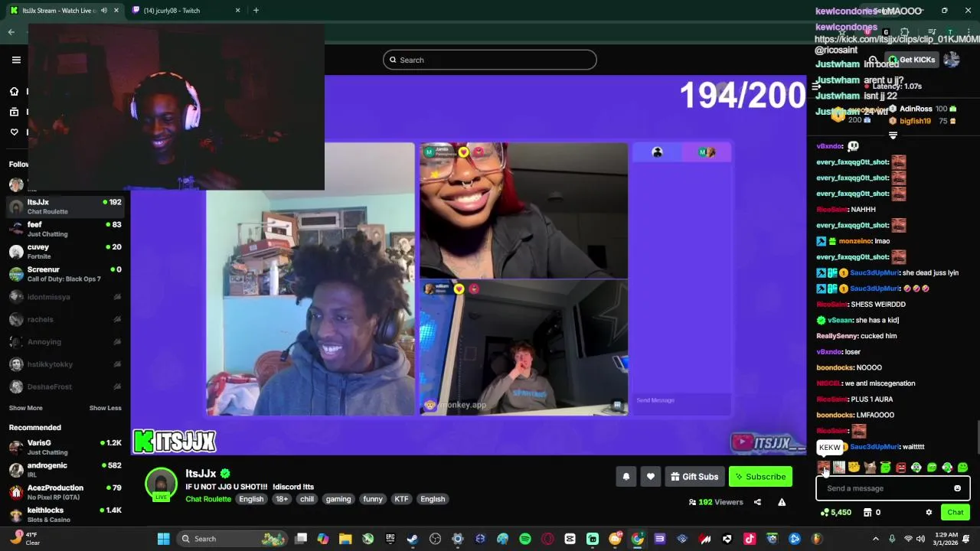This screenshot has width=980, height=551.
Task: Insert the KEKW emote into chat
Action: tap(824, 468)
